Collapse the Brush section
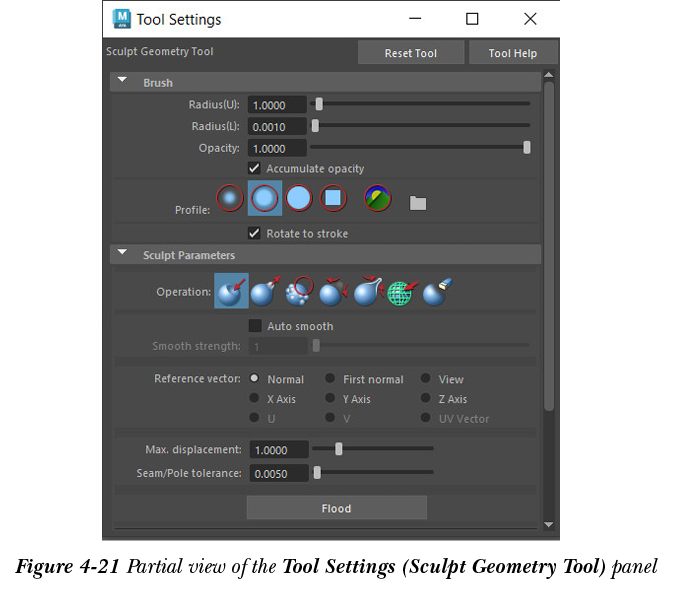Viewport: 674px width, 590px height. point(122,82)
